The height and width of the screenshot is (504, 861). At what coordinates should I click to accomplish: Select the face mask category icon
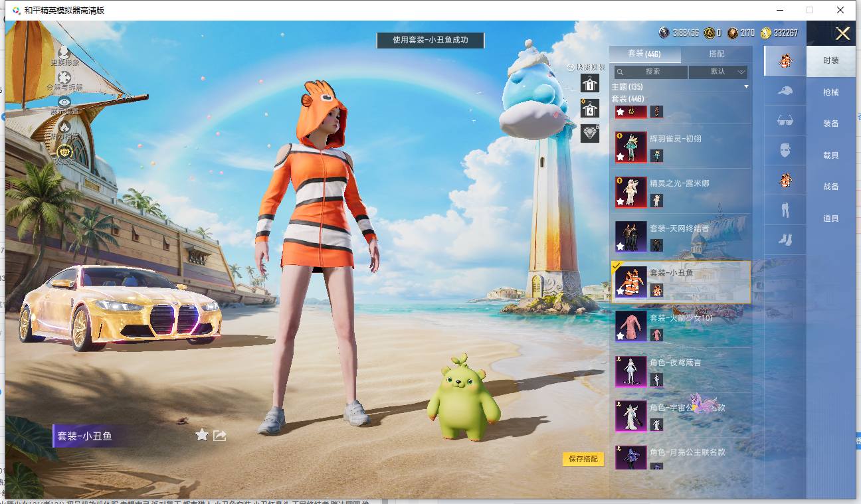click(x=785, y=150)
